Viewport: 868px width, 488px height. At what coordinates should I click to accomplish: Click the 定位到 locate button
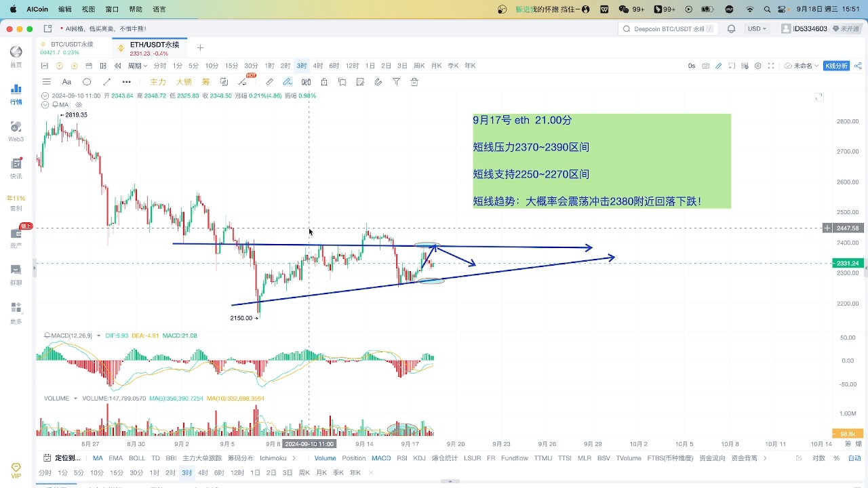pos(62,458)
